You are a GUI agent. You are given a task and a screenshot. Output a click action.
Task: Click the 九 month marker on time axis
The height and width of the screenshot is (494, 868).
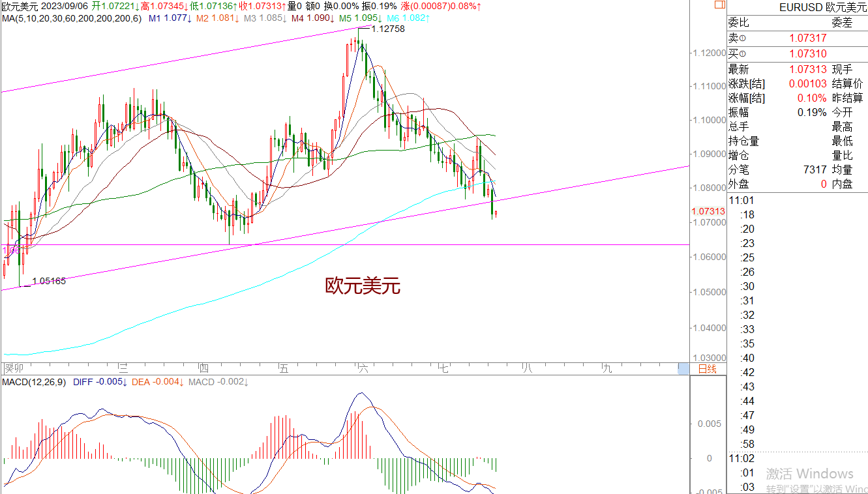click(607, 369)
